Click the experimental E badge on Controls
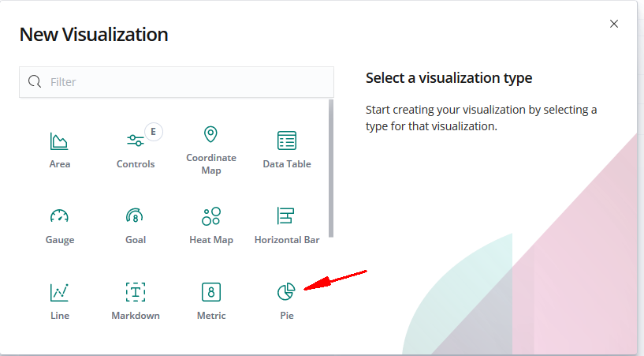The height and width of the screenshot is (356, 644). click(153, 132)
